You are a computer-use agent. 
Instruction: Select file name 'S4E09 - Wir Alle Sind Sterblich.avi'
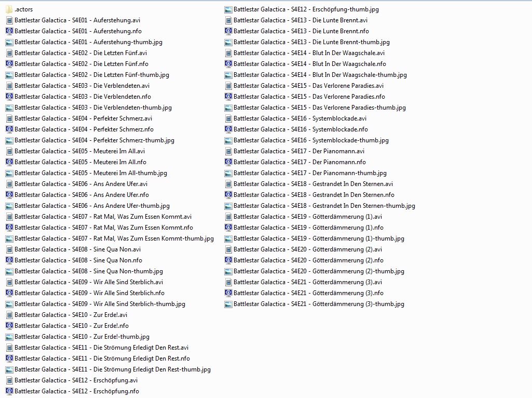click(89, 282)
